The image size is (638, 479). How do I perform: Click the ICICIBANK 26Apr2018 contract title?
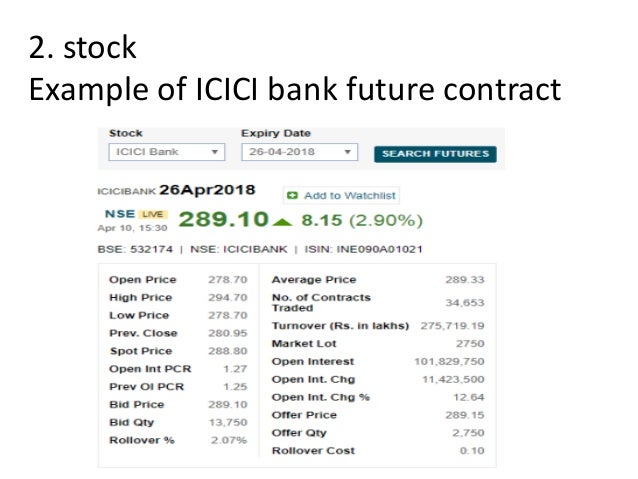point(176,190)
